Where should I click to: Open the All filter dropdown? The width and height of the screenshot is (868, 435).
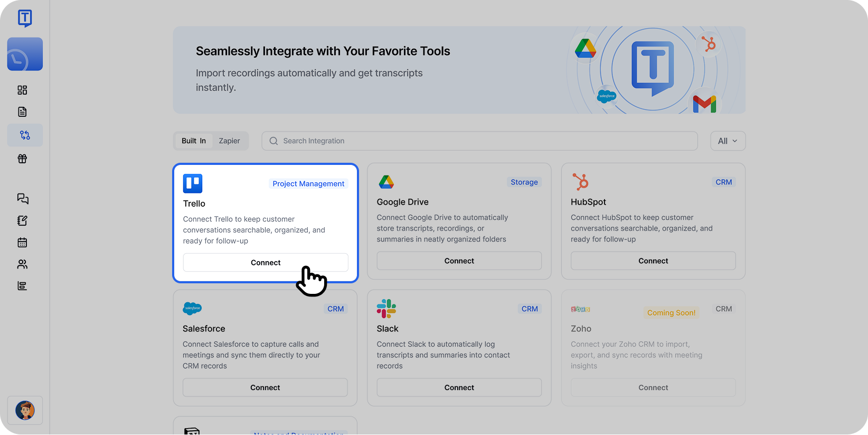pos(728,141)
